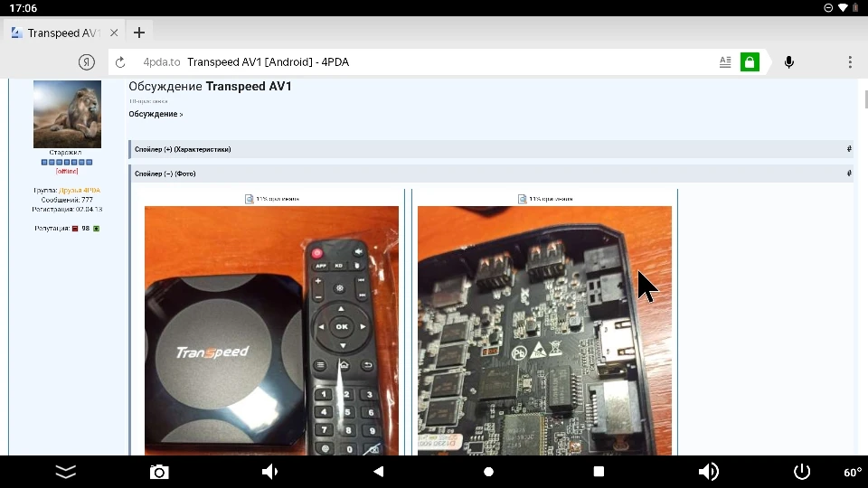Click the Wi-Fi status icon
The height and width of the screenshot is (488, 868).
click(843, 8)
